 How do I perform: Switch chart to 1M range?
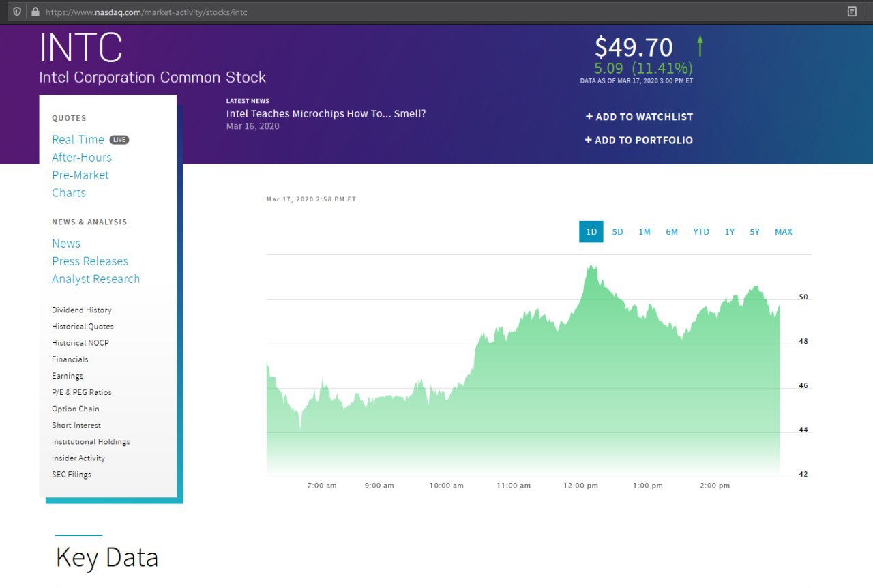click(645, 232)
